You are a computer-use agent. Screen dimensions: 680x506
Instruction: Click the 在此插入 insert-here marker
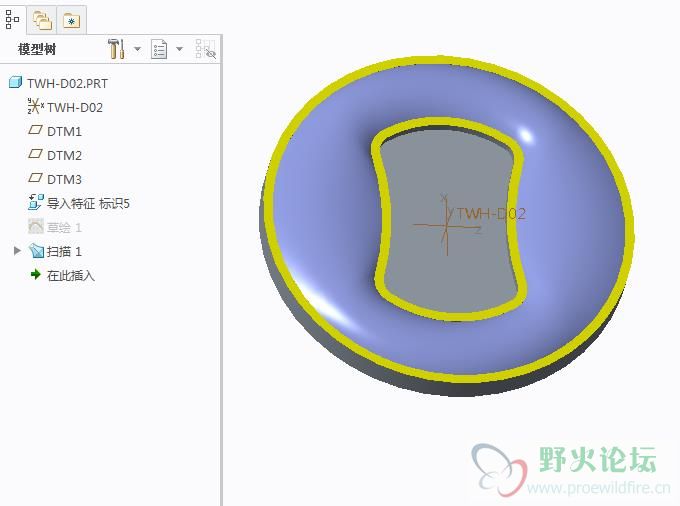coord(71,275)
